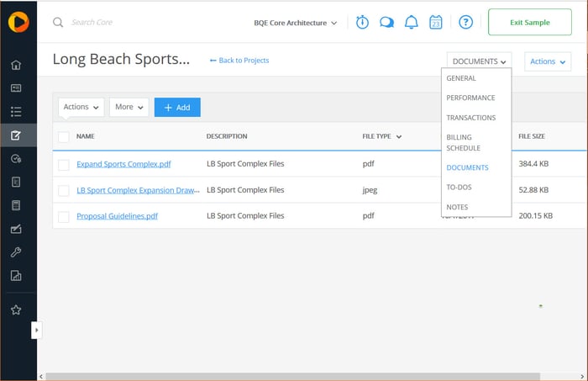Screen dimensions: 588x381
Task: Click the Exit Sample button
Action: click(530, 22)
